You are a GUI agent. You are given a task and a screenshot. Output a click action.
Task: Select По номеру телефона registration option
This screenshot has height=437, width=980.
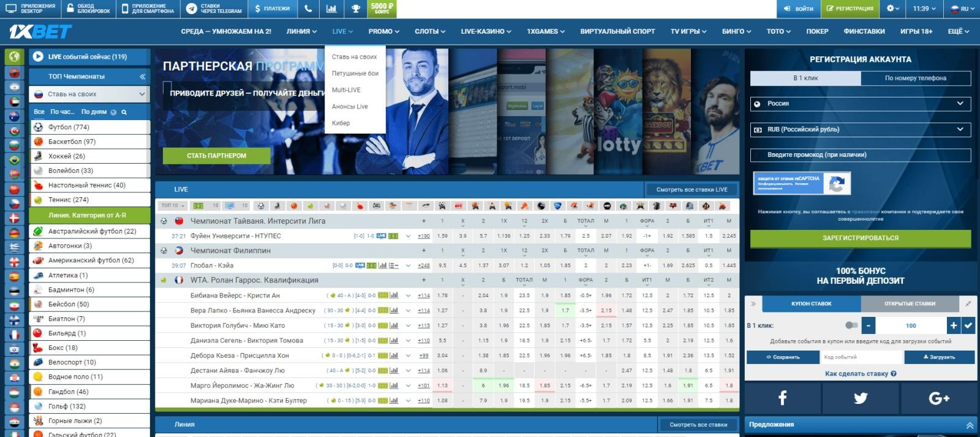pos(916,78)
